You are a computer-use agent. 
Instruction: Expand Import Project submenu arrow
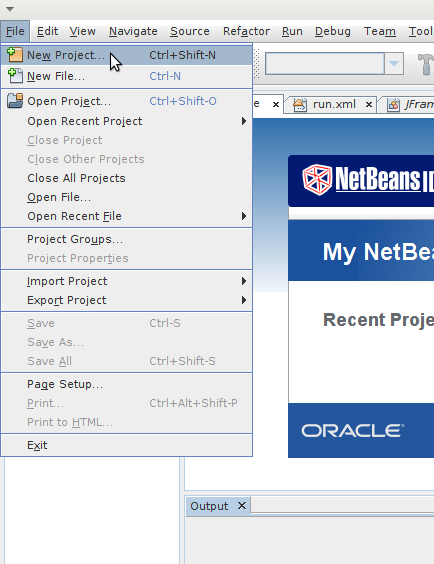244,281
